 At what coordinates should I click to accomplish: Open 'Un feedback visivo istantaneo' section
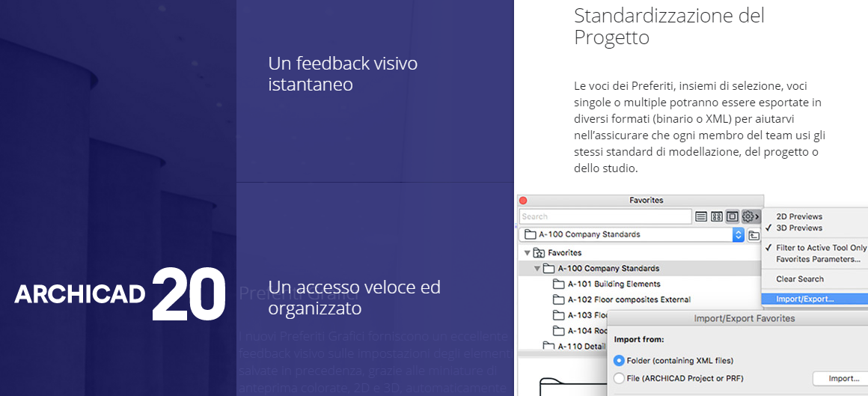pos(343,73)
